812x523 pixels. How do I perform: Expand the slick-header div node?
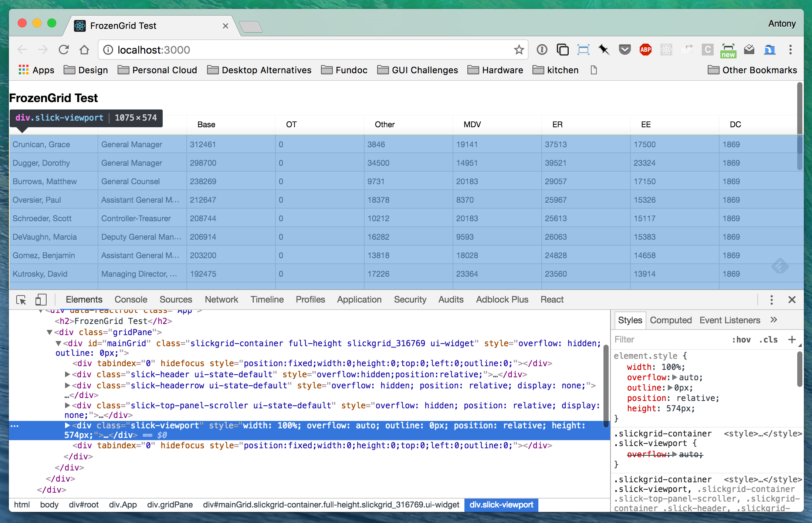[x=67, y=374]
